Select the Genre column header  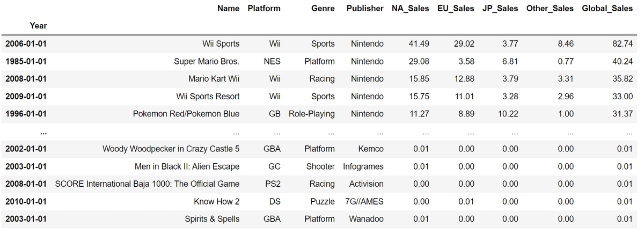[323, 9]
